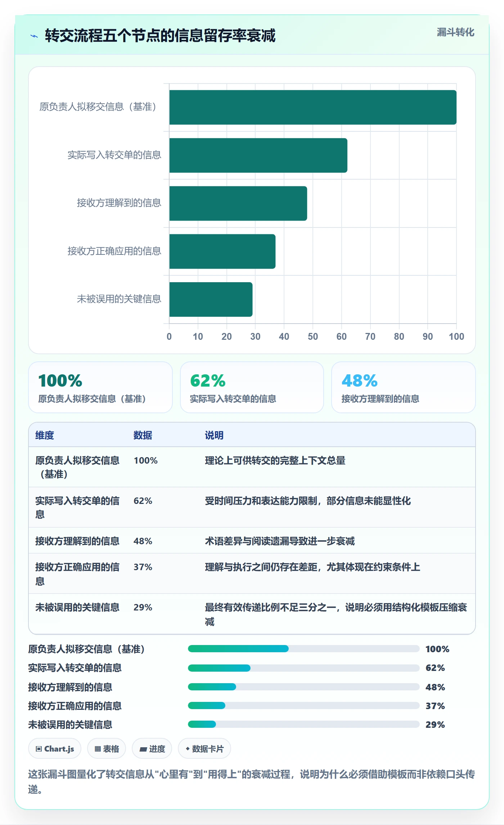Click the 62% data card
The height and width of the screenshot is (825, 504).
click(x=252, y=387)
